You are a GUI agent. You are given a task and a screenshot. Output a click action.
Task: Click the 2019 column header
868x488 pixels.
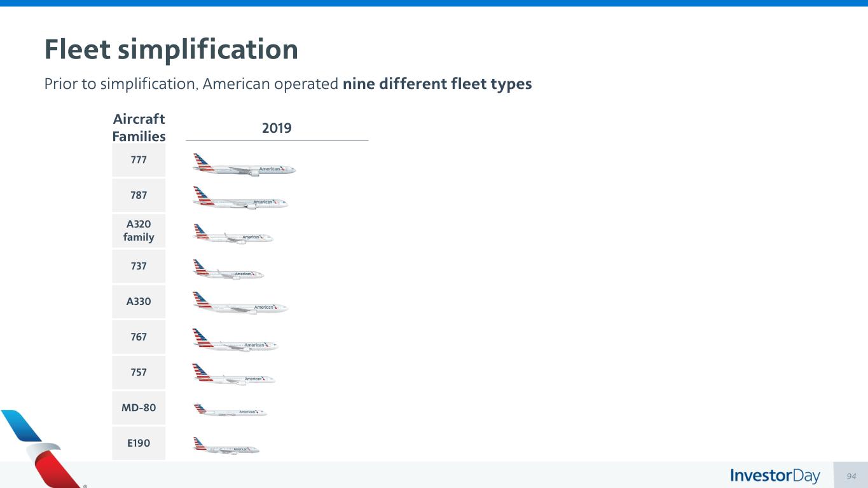click(x=277, y=128)
